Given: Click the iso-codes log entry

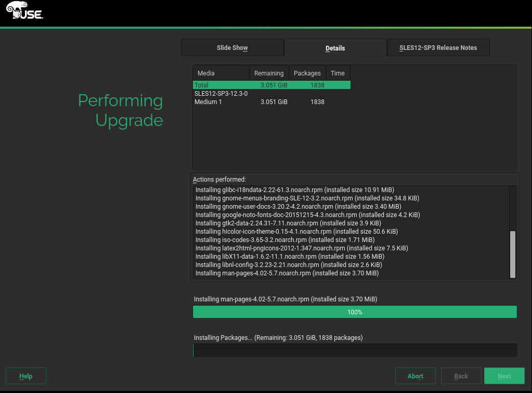Looking at the screenshot, I should 284,240.
